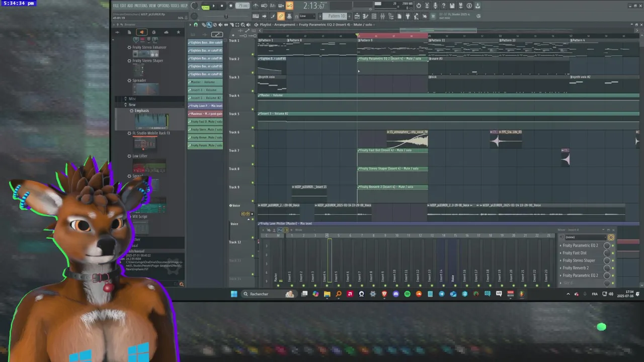Select the browser starred favorites tab

(x=178, y=32)
